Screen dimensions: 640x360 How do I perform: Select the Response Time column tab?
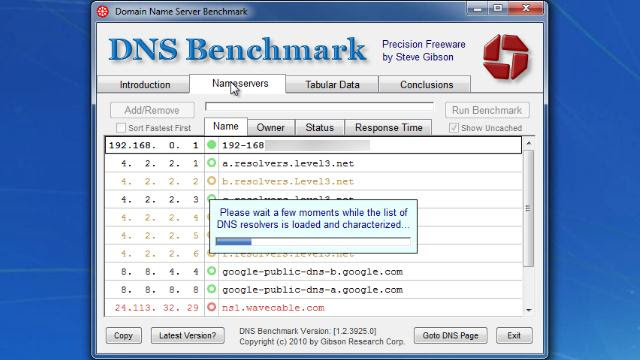coord(389,128)
